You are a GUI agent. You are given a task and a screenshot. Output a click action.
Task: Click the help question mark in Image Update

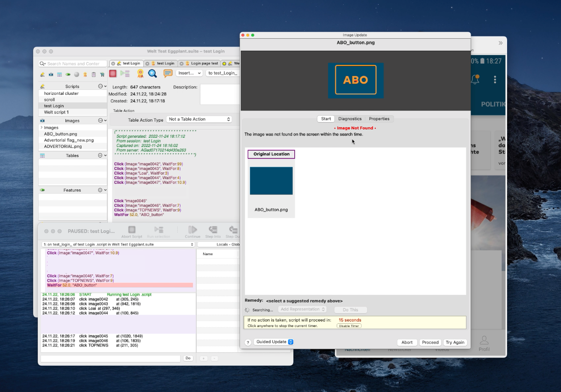tap(248, 342)
